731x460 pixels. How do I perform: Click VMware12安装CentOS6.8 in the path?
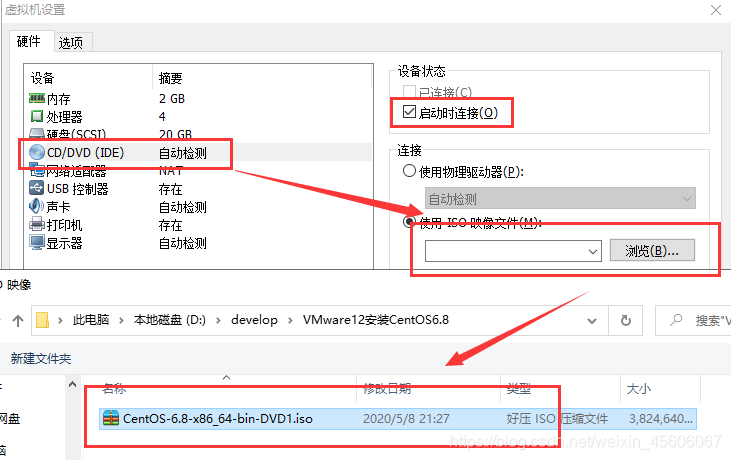[x=376, y=320]
